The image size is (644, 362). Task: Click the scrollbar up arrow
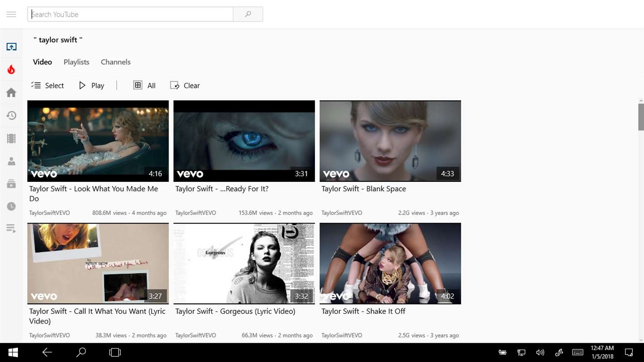coord(641,101)
